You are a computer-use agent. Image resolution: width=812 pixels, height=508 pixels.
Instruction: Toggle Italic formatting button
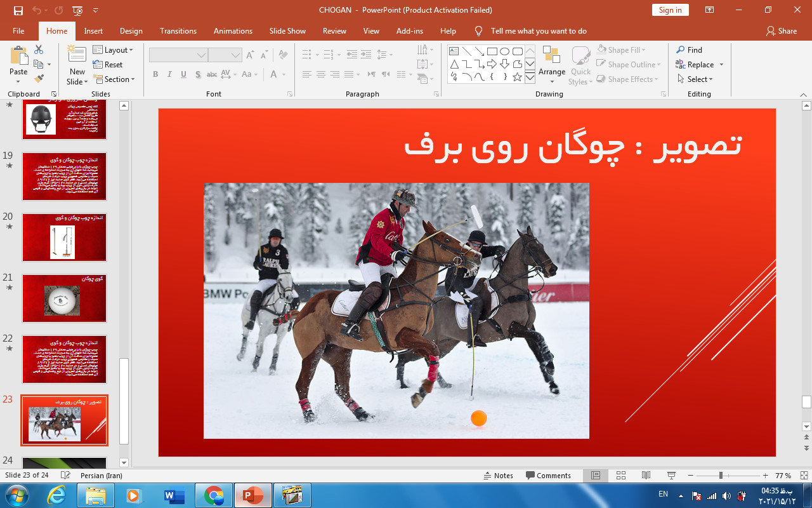169,74
